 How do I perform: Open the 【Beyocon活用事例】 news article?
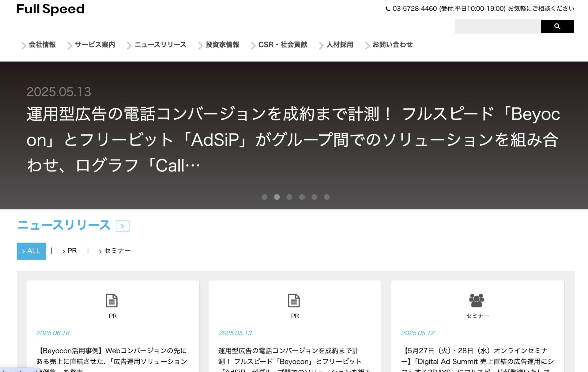112,359
